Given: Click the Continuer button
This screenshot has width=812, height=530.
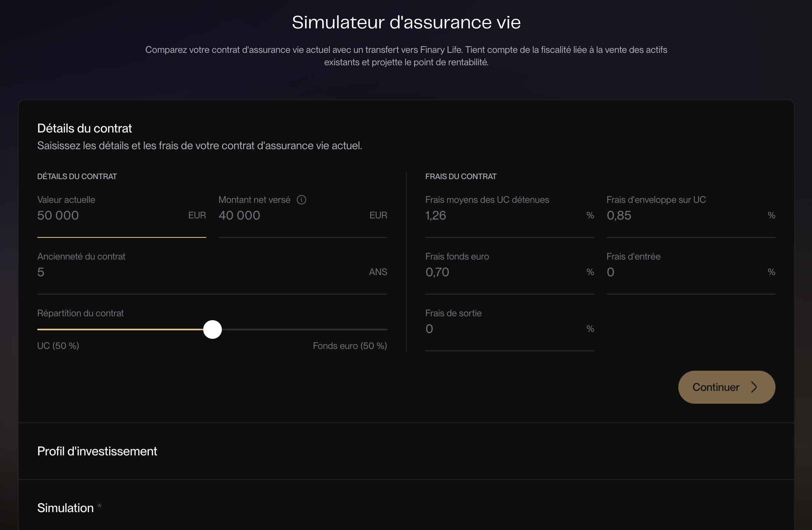Looking at the screenshot, I should (727, 387).
